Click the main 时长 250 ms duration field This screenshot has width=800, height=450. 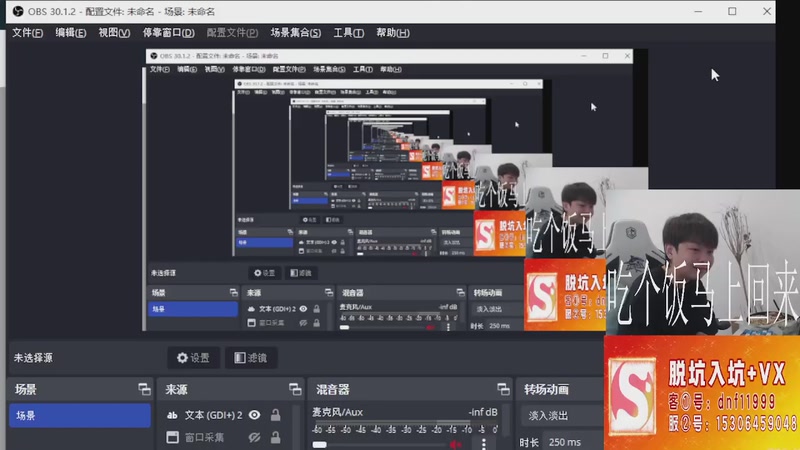coord(573,442)
